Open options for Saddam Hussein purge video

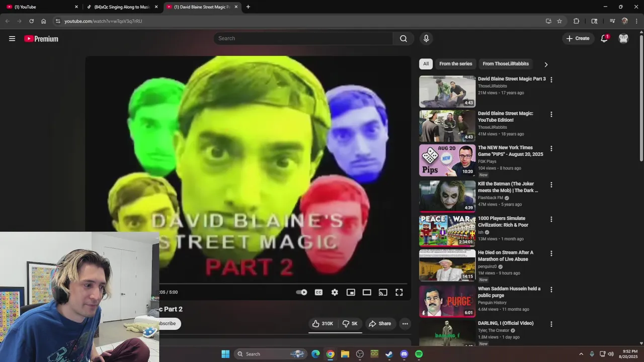pyautogui.click(x=551, y=290)
